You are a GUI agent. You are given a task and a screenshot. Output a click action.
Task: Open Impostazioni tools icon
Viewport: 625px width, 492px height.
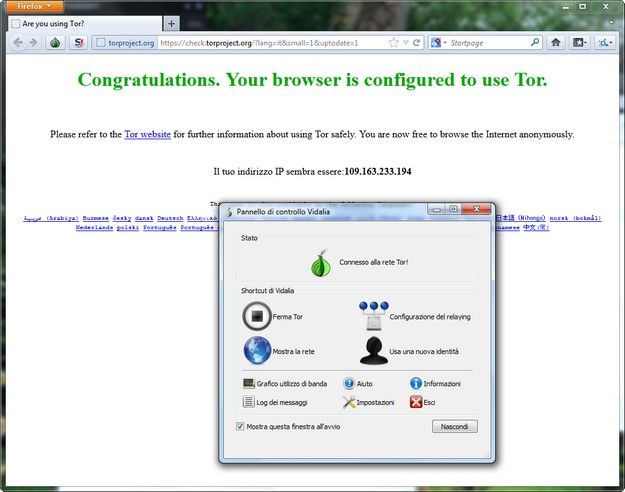tap(349, 402)
